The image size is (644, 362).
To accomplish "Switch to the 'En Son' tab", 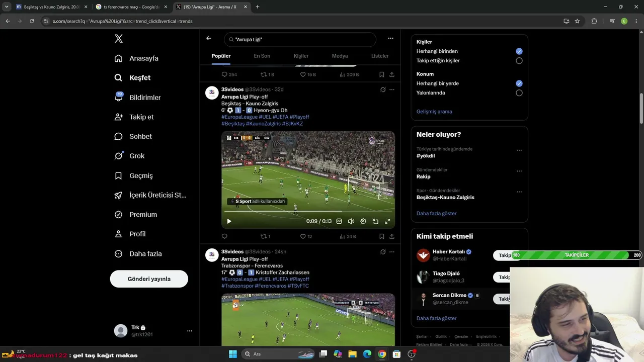I will point(262,56).
